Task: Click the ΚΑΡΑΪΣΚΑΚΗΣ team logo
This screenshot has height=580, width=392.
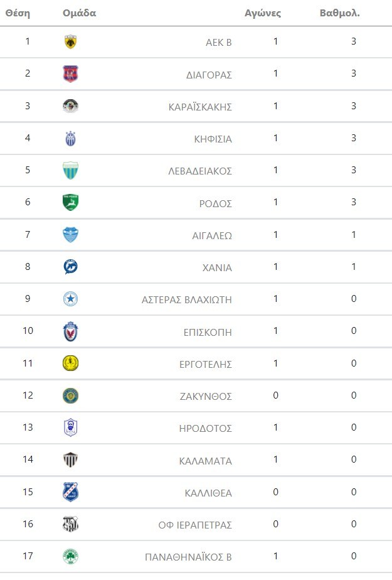Action: pyautogui.click(x=71, y=106)
